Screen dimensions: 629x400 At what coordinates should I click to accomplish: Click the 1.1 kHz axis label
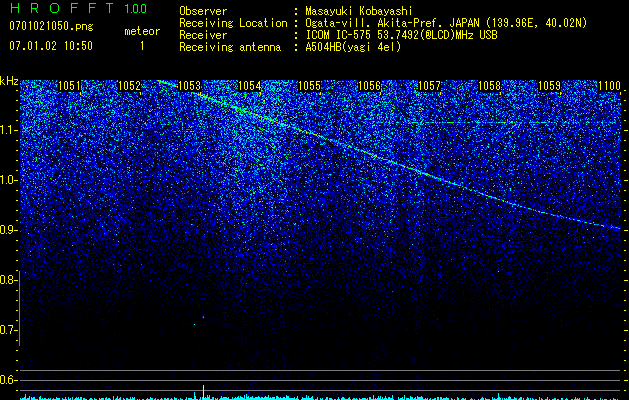tap(9, 130)
